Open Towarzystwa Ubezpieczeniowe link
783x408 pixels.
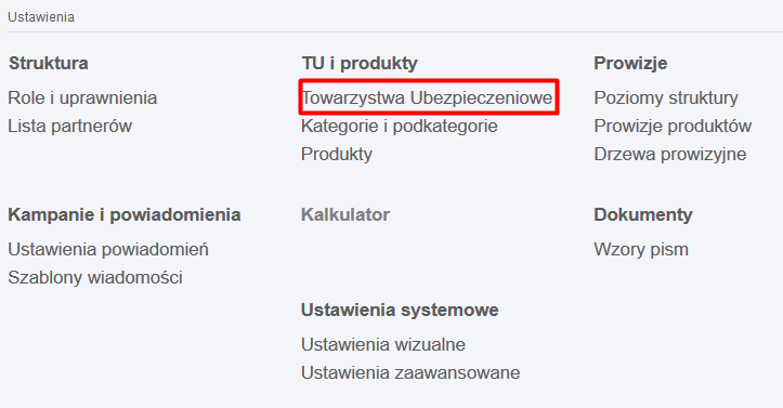(x=427, y=98)
